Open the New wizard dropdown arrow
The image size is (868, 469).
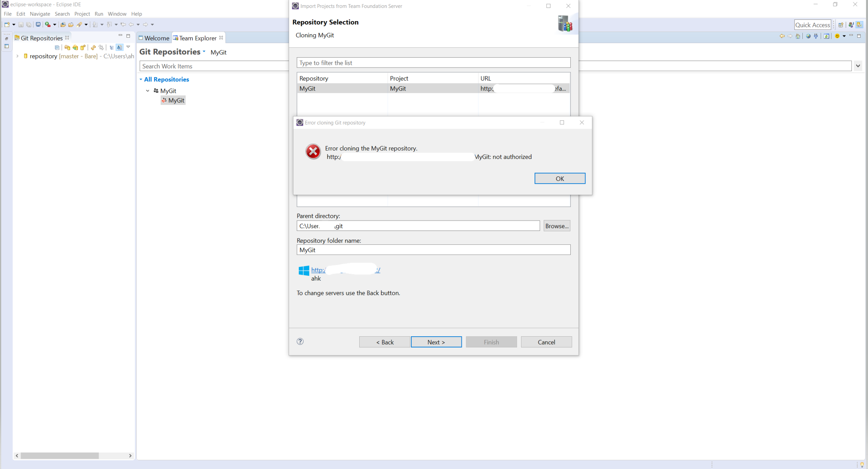click(x=14, y=25)
